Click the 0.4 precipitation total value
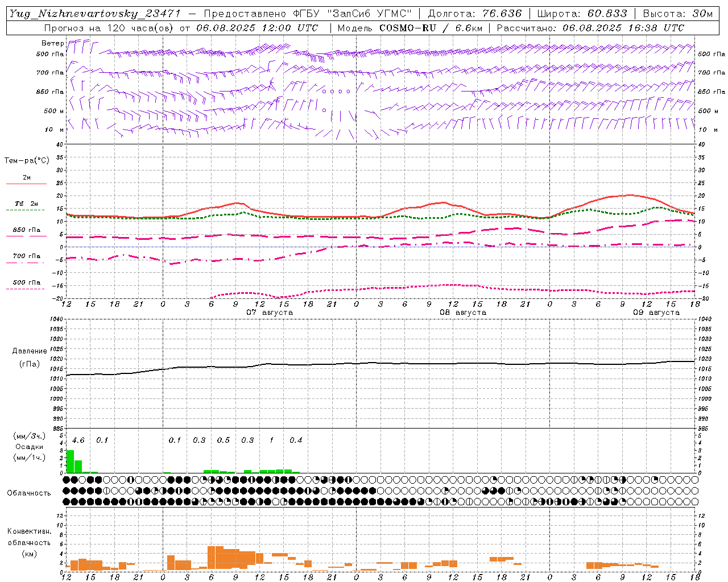Image resolution: width=728 pixels, height=582 pixels. click(x=296, y=440)
